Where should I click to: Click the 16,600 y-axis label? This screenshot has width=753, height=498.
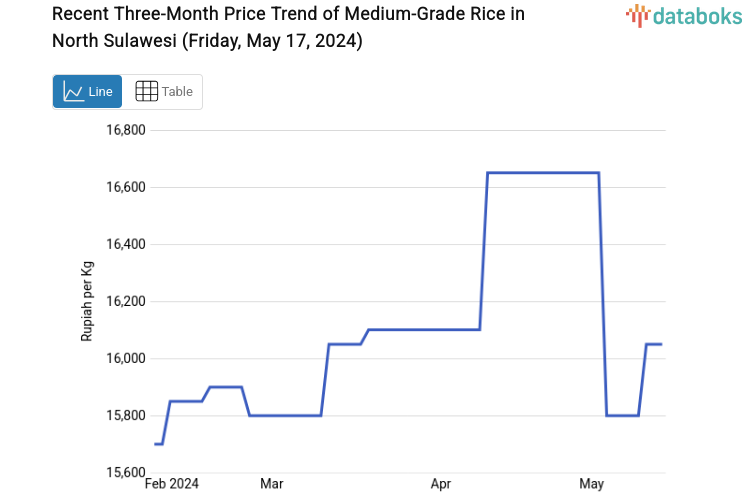[127, 188]
